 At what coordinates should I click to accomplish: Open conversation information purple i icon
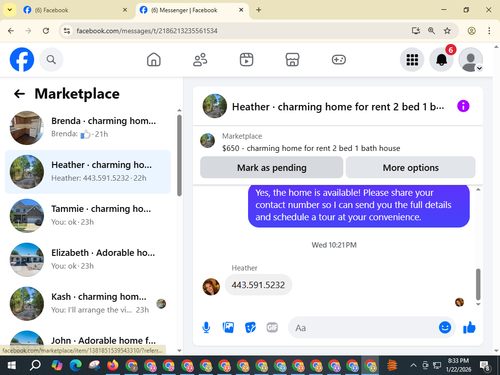point(463,106)
